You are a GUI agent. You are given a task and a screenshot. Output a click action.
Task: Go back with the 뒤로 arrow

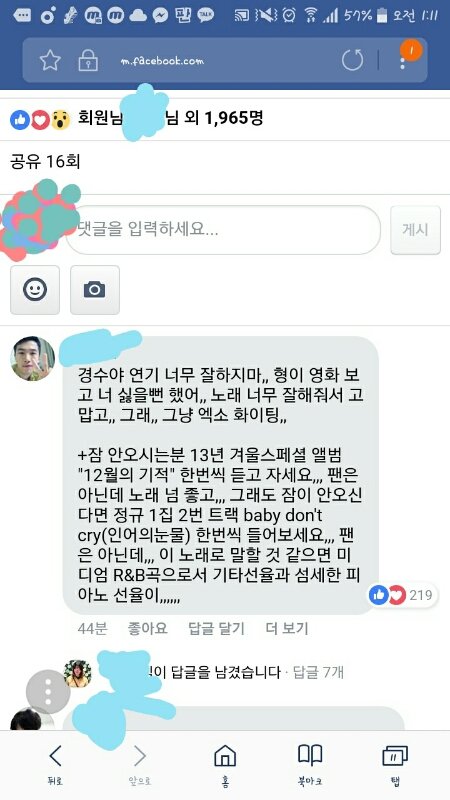(55, 764)
